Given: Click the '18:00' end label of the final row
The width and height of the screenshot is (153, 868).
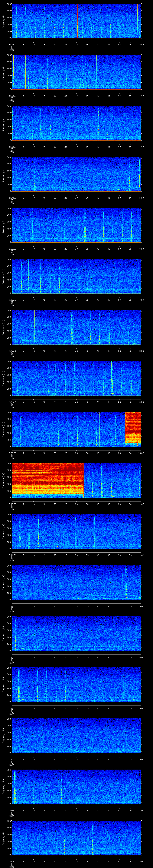Looking at the screenshot, I should (141, 861).
